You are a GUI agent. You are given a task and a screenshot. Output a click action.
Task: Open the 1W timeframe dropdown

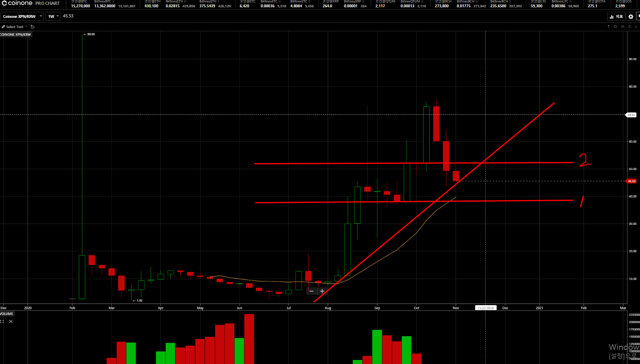tap(53, 16)
